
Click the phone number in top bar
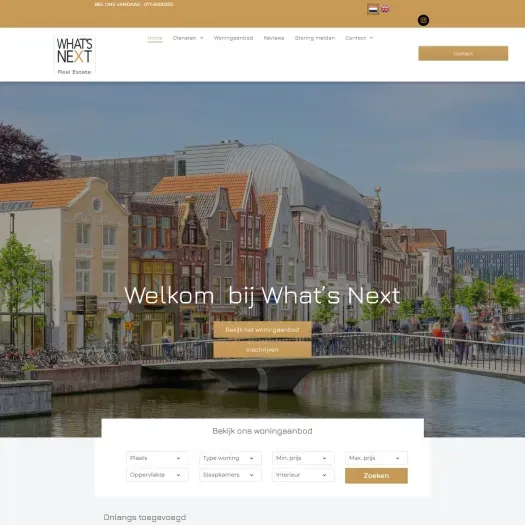pos(159,4)
